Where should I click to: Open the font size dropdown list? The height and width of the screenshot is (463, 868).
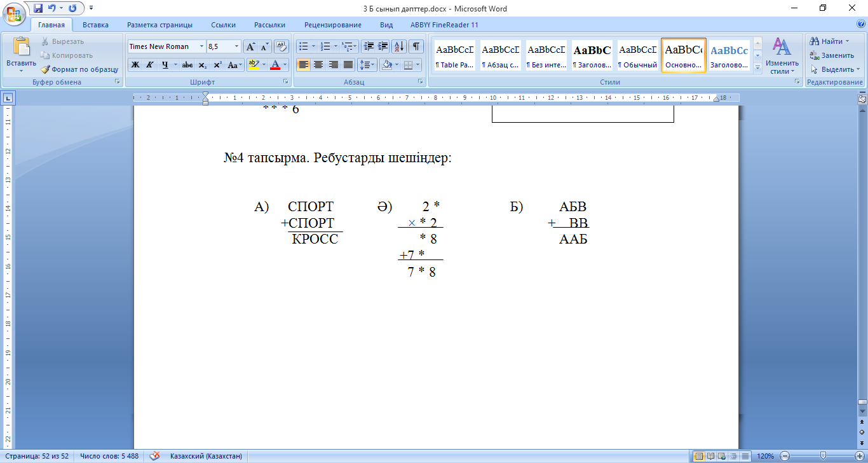(x=237, y=46)
